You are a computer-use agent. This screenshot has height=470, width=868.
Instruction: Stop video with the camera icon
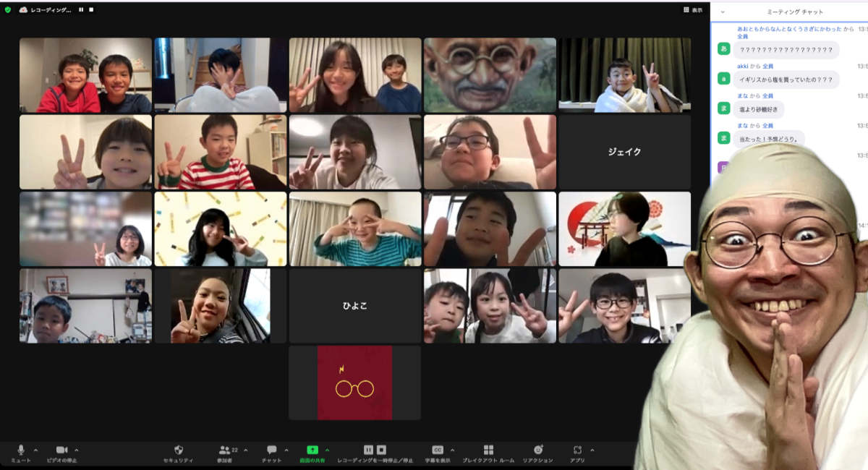click(61, 450)
